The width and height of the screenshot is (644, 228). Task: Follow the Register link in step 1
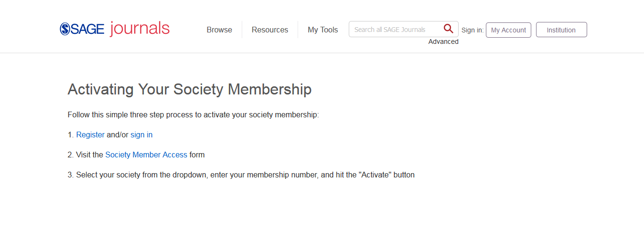(90, 135)
